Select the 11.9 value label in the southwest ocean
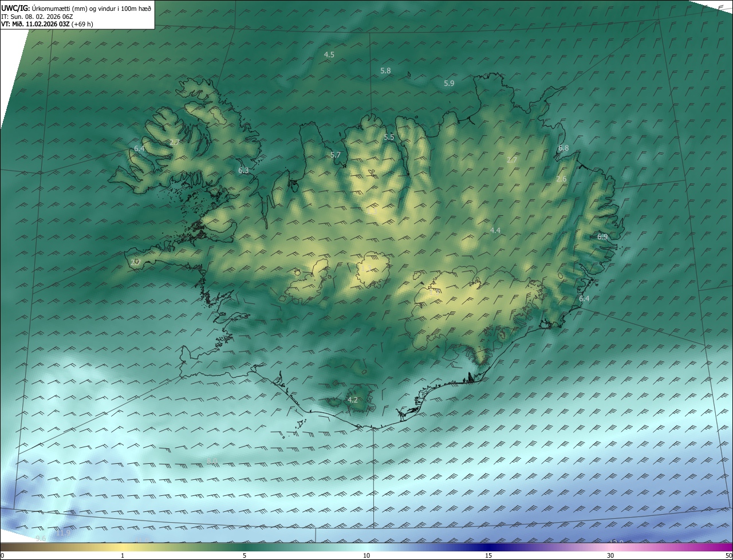The height and width of the screenshot is (560, 733). point(64,533)
